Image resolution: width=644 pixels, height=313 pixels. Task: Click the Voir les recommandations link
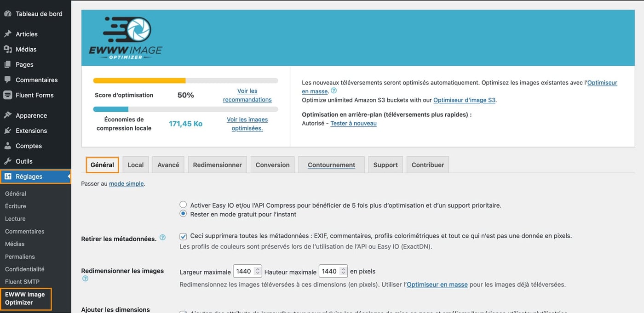coord(247,95)
